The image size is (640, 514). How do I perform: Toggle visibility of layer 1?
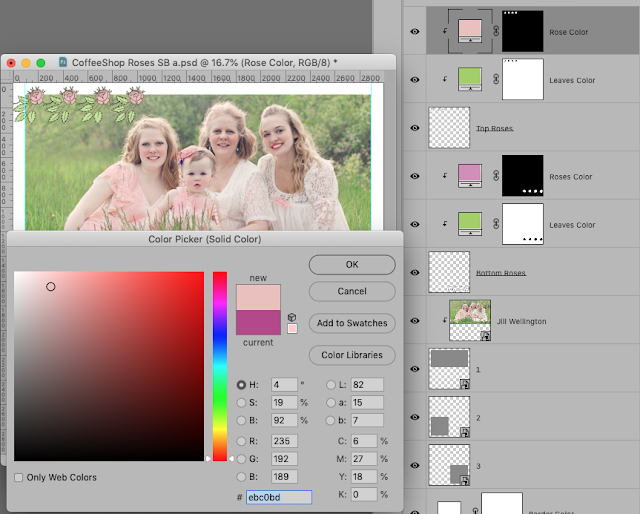pos(415,369)
